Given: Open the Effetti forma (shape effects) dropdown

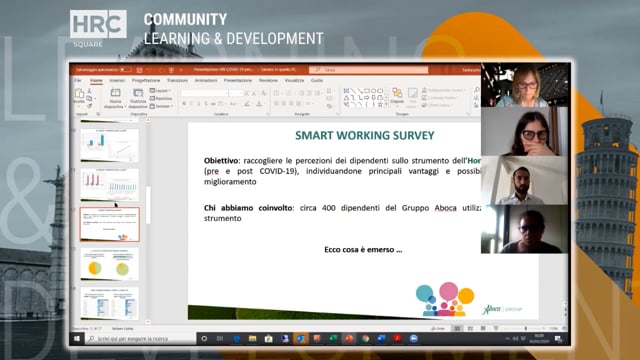Looking at the screenshot, I should [x=438, y=105].
